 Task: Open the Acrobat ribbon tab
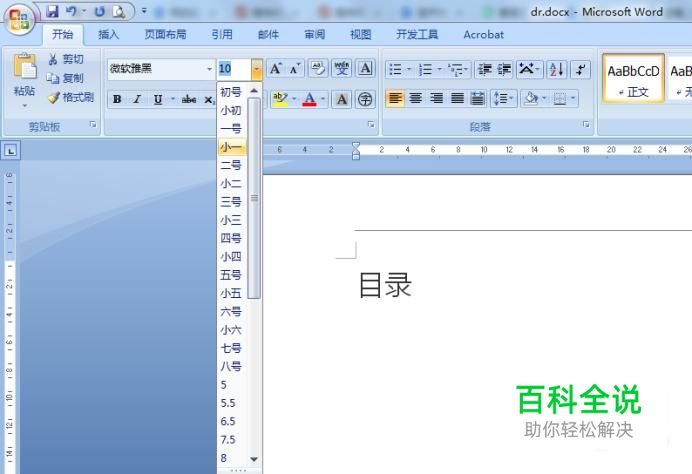click(483, 34)
